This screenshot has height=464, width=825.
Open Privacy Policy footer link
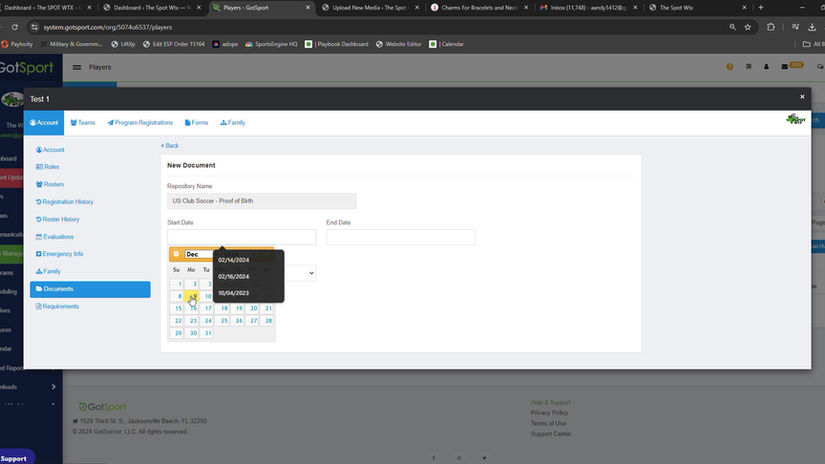[x=549, y=413]
